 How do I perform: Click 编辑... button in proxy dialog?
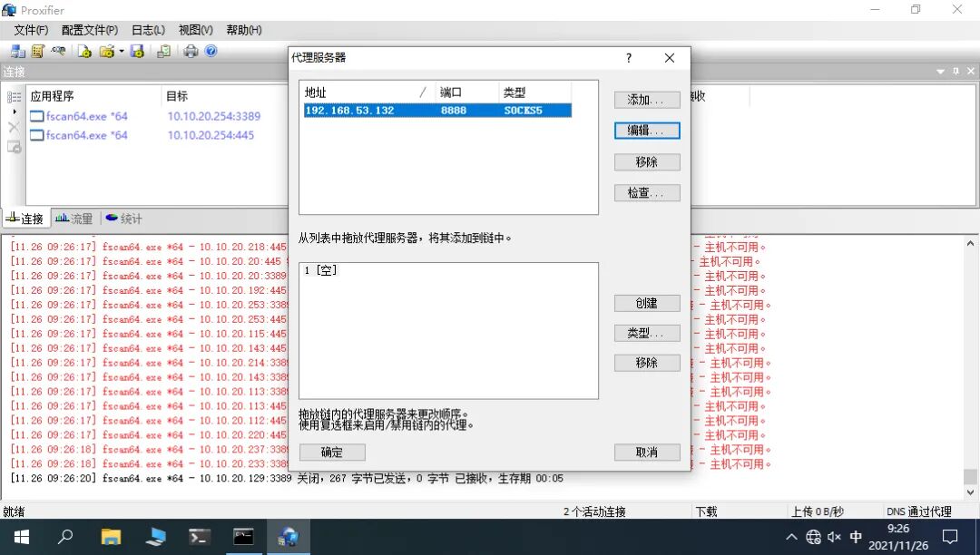pyautogui.click(x=647, y=131)
